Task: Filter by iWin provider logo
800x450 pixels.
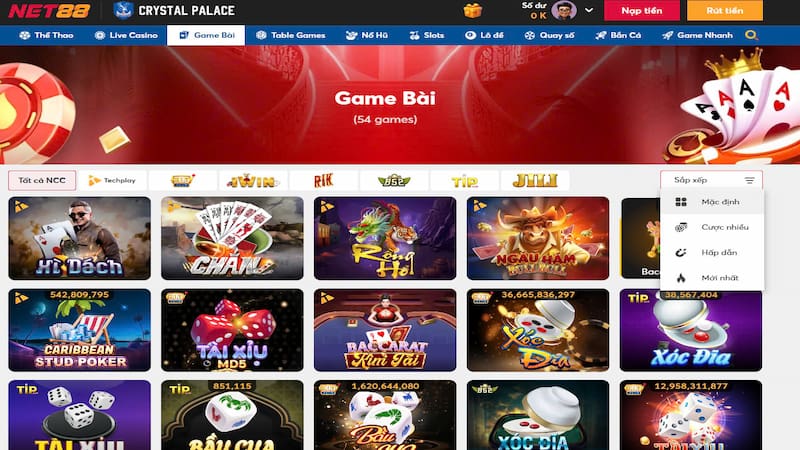Action: (253, 181)
